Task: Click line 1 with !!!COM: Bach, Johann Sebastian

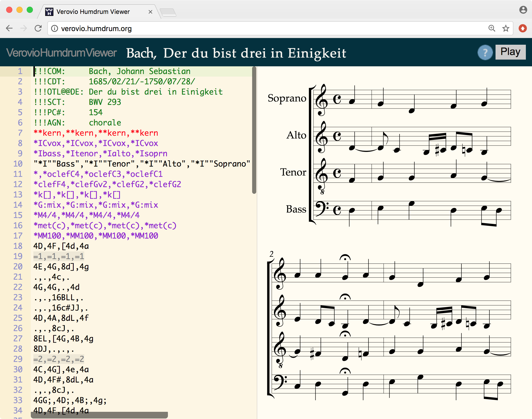Action: [112, 71]
